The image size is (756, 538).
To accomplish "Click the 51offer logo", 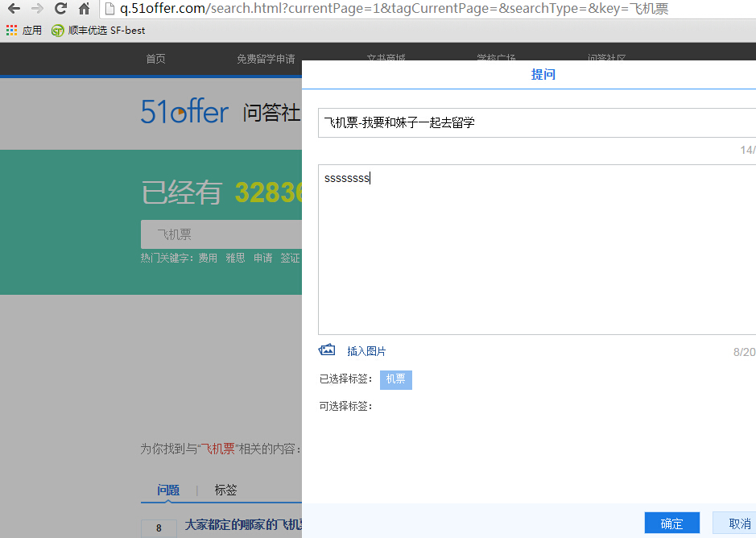I will click(x=184, y=112).
